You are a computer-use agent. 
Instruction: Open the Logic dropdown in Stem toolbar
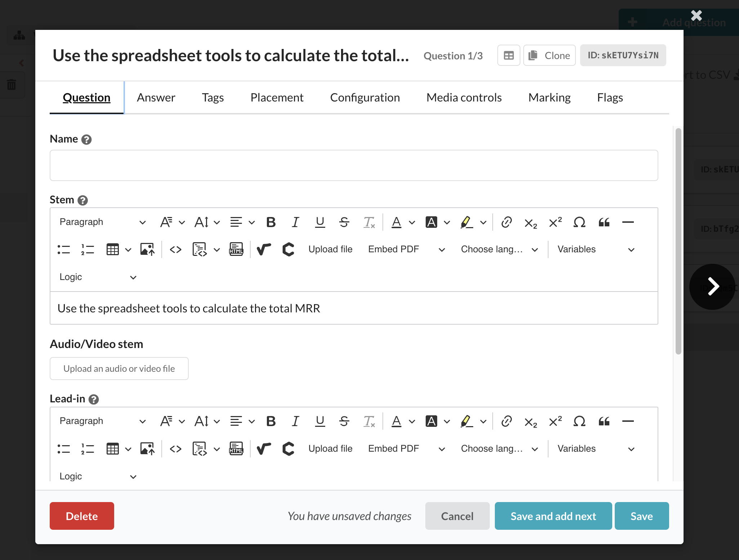point(98,277)
